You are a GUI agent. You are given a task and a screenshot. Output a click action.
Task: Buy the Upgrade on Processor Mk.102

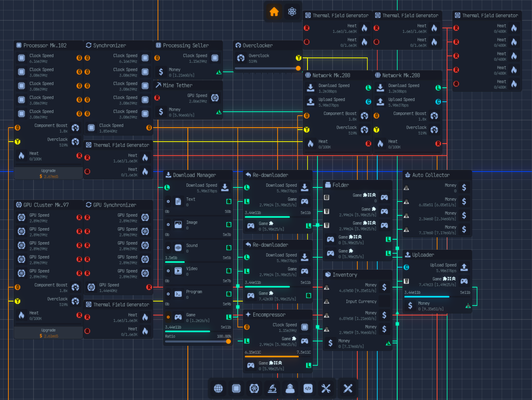(x=48, y=173)
